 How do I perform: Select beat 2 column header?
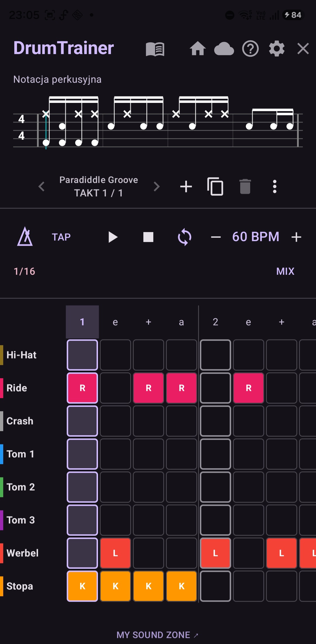[x=215, y=322]
